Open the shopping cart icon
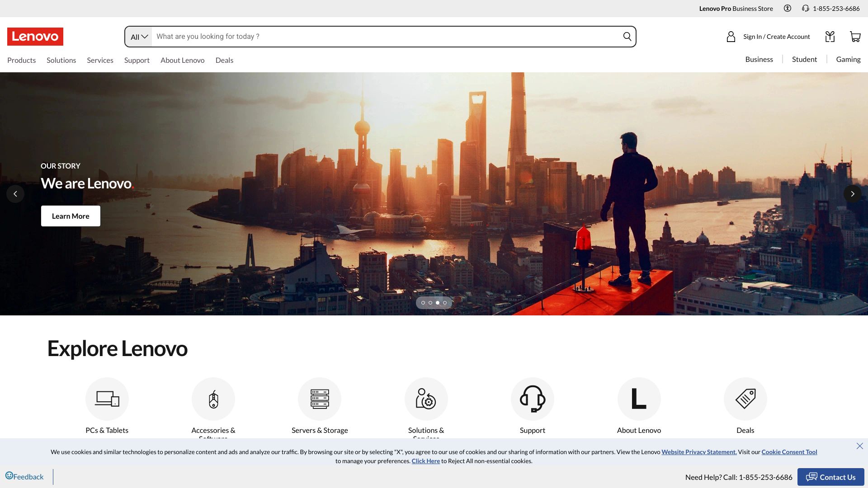This screenshot has height=488, width=868. pyautogui.click(x=855, y=37)
